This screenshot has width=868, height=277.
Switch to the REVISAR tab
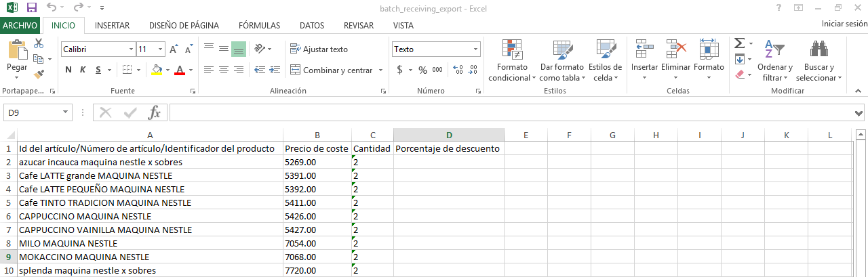point(359,26)
